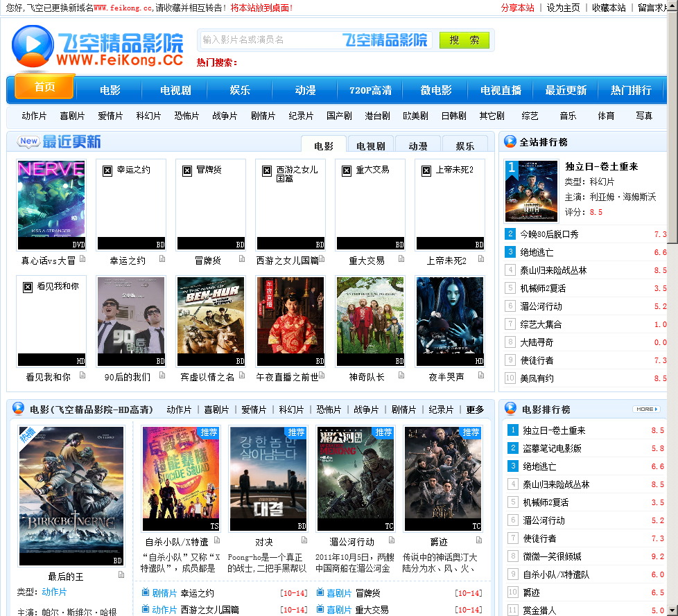Click the page icon beside 对决
Viewport: 678px width, 616px height.
[304, 540]
